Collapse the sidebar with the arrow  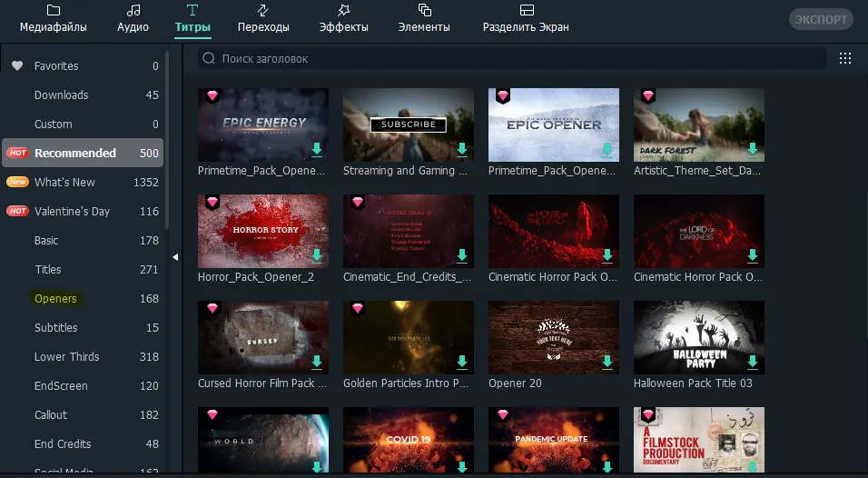(175, 257)
